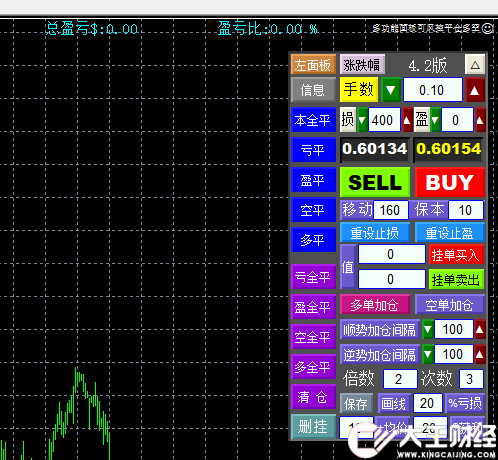Click the 盈 take-profit label

[x=422, y=119]
